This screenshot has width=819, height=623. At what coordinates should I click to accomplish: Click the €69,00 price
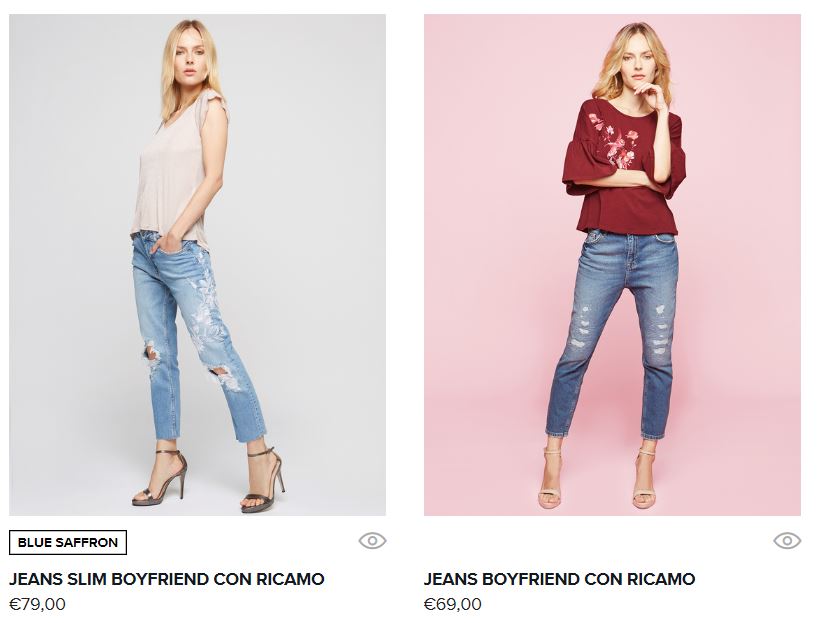[452, 604]
